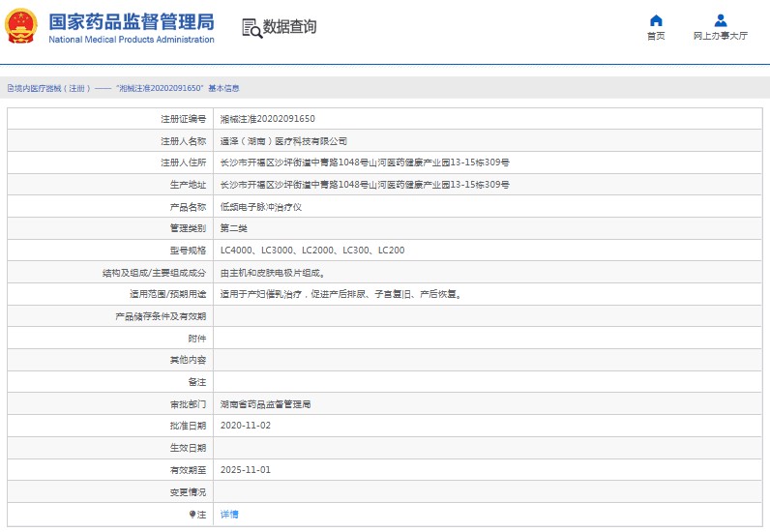Select model specs LC4000、LC3000 value
This screenshot has width=770, height=532.
(x=312, y=251)
